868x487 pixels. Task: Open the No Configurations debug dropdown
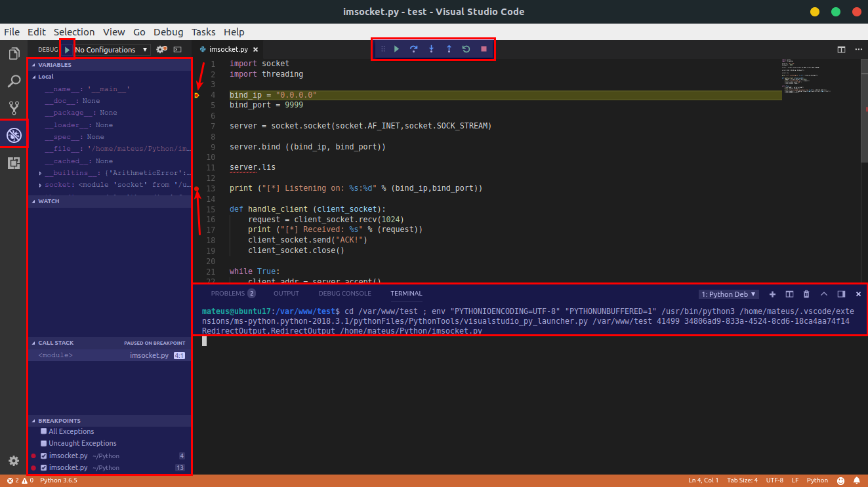[112, 50]
